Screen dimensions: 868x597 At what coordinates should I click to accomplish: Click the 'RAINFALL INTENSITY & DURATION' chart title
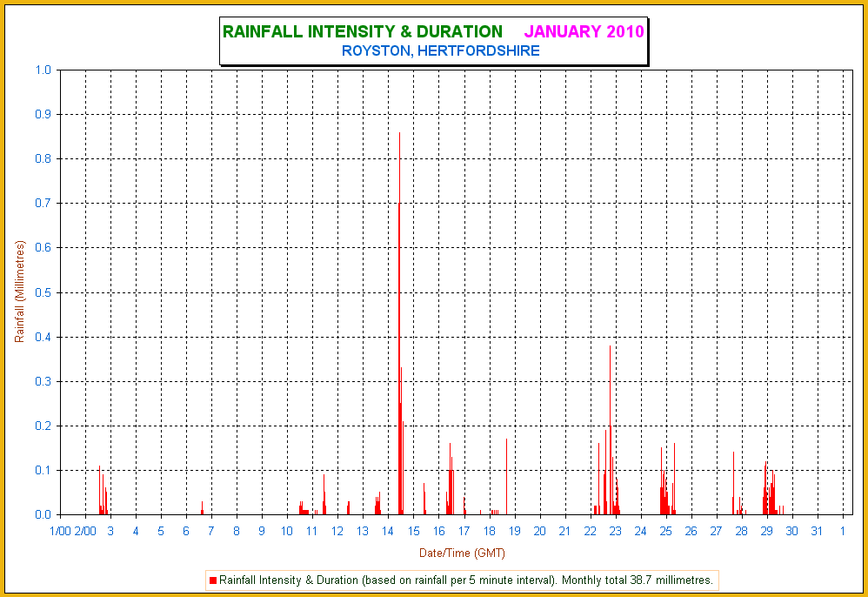[362, 32]
